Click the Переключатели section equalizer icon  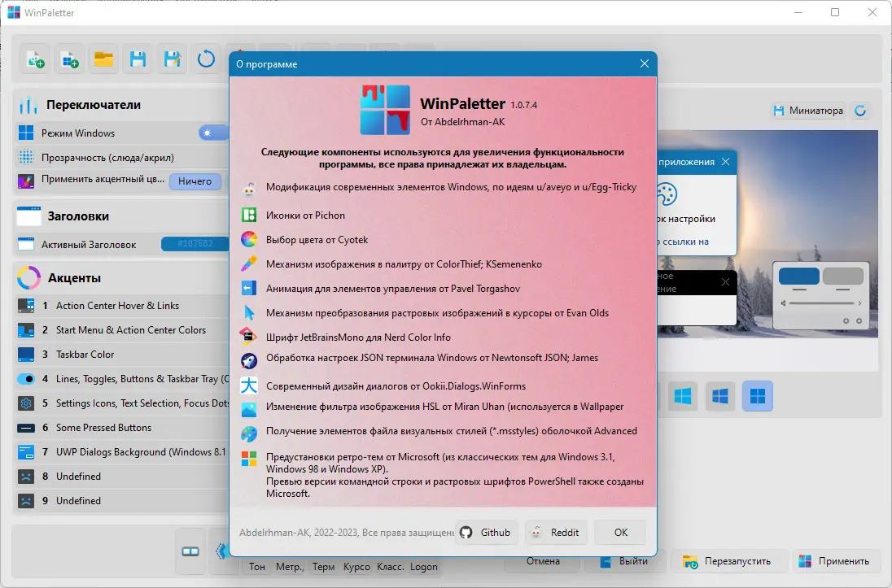tap(28, 105)
